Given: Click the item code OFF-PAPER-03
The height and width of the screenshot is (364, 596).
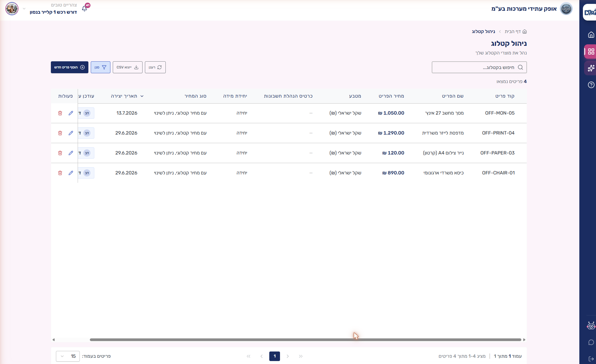Looking at the screenshot, I should click(498, 153).
